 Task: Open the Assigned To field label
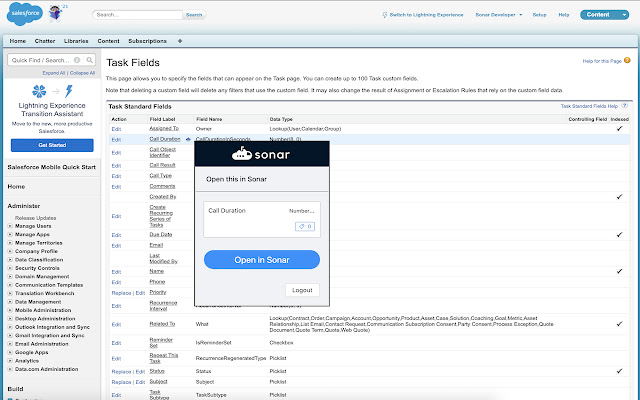tap(164, 128)
